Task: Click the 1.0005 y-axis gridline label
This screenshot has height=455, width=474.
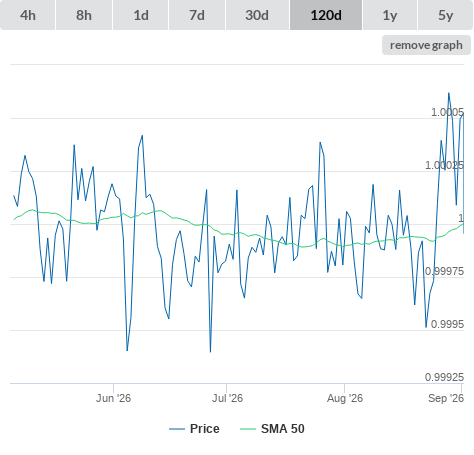Action: 447,112
